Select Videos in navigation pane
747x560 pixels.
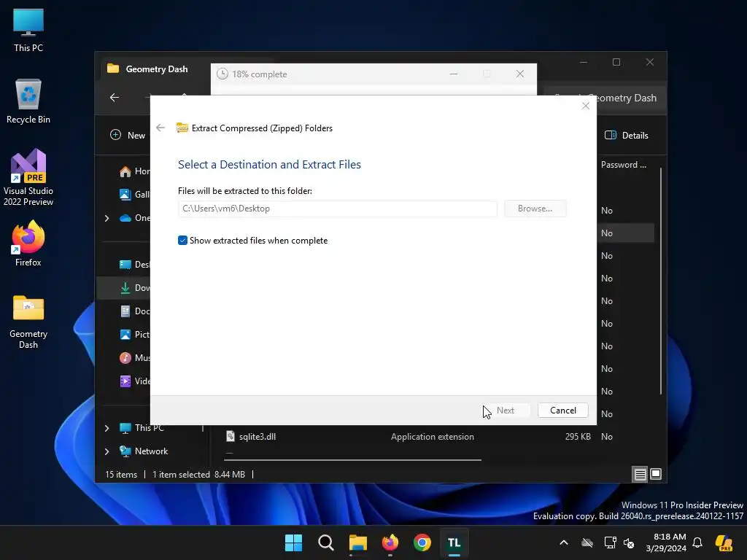click(135, 381)
